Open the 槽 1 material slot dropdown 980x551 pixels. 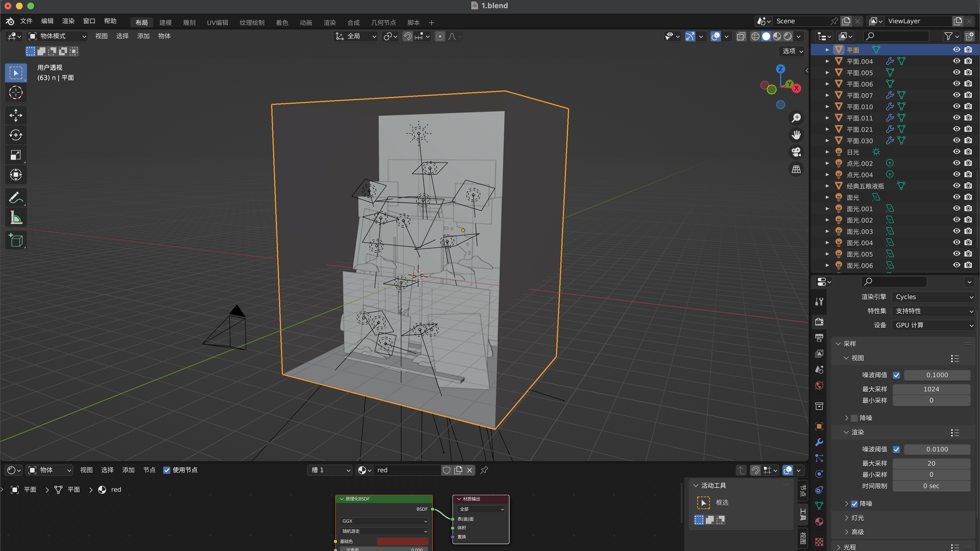click(330, 470)
